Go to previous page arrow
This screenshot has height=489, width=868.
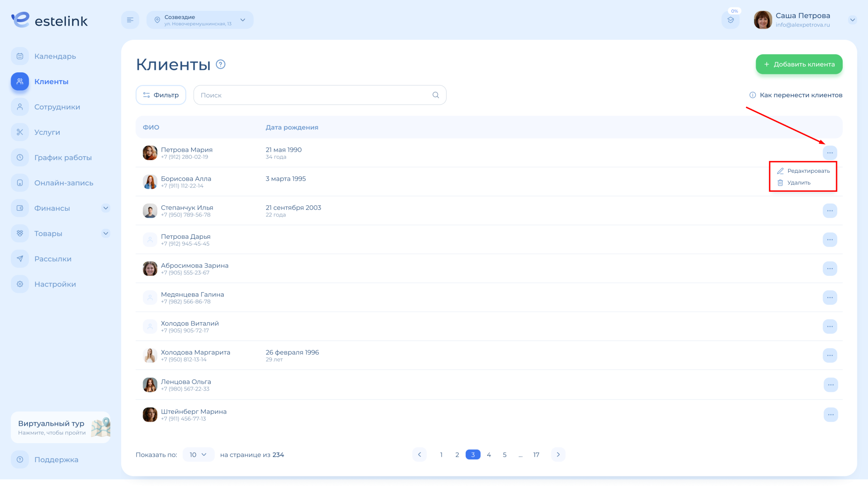(419, 455)
